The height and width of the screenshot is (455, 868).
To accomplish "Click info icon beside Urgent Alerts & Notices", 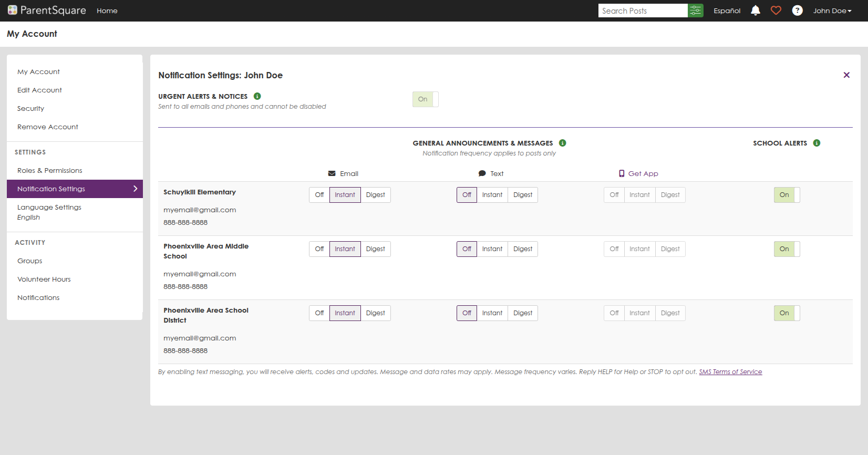I will (257, 96).
